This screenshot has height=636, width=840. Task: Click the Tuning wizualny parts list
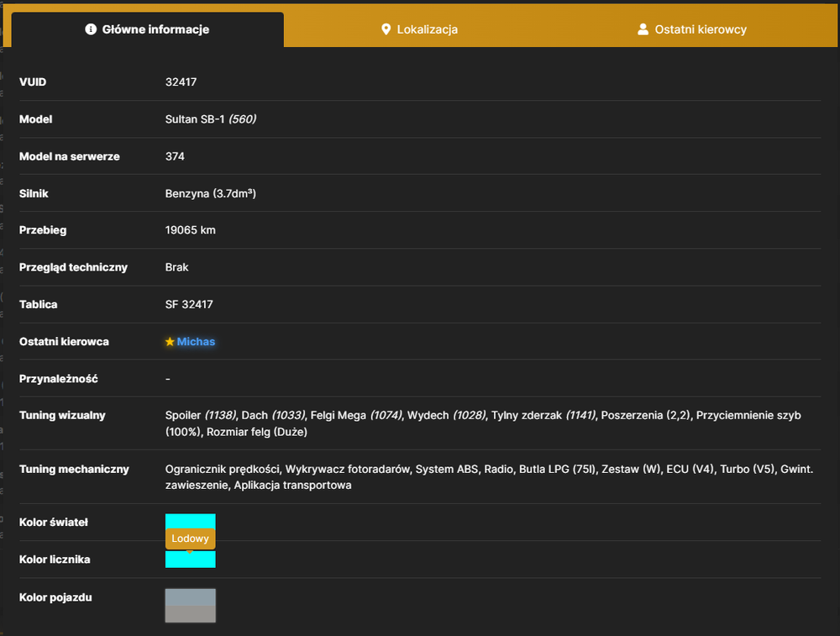(483, 423)
